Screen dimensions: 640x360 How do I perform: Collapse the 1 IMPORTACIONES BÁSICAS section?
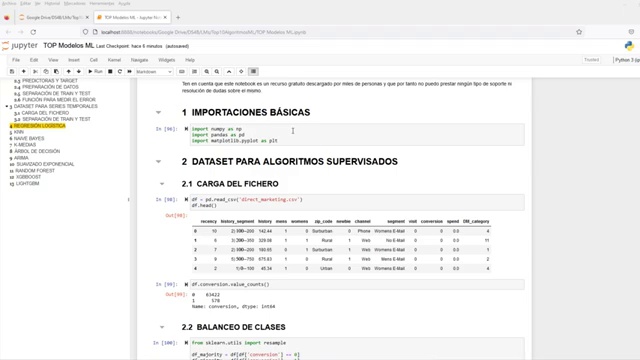pos(158,112)
